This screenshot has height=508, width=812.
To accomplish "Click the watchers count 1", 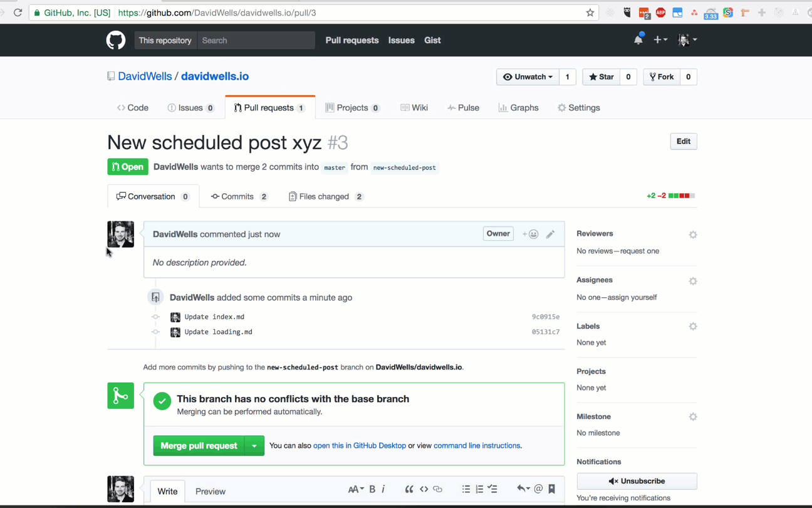I will pos(568,77).
